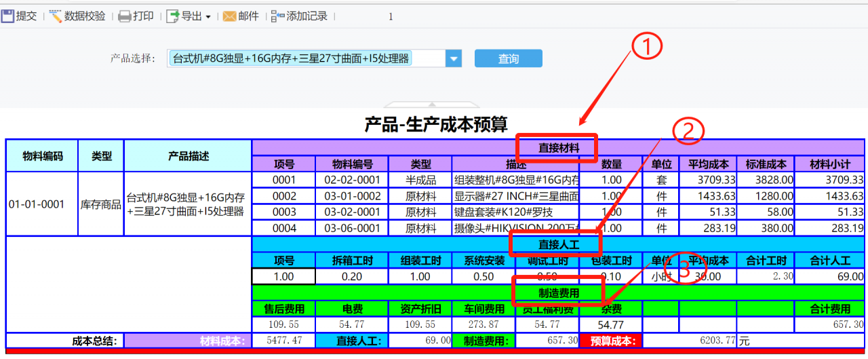
Task: Click the 邮件 toolbar label
Action: [x=248, y=16]
